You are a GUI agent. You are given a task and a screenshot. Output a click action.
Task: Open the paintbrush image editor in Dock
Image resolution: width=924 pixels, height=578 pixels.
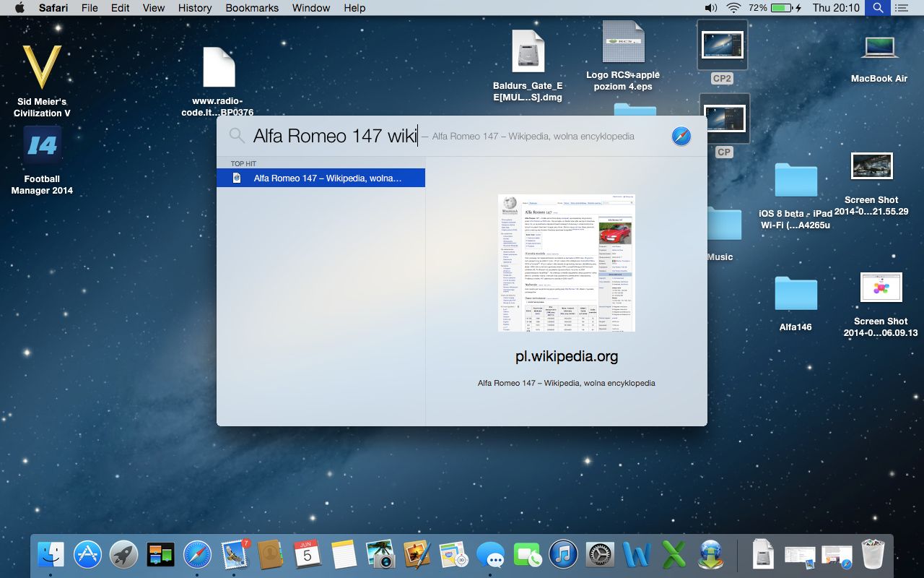point(417,555)
